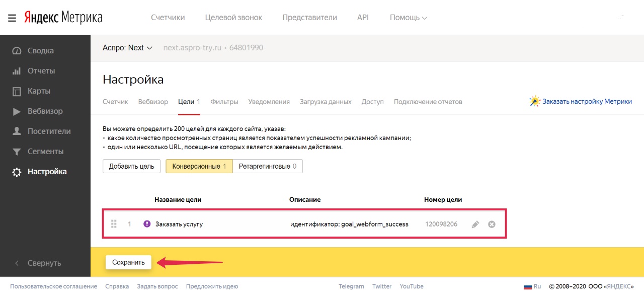Screen dimensions: 644x295
Task: Switch to the Подключение отчетов tab
Action: coord(428,102)
